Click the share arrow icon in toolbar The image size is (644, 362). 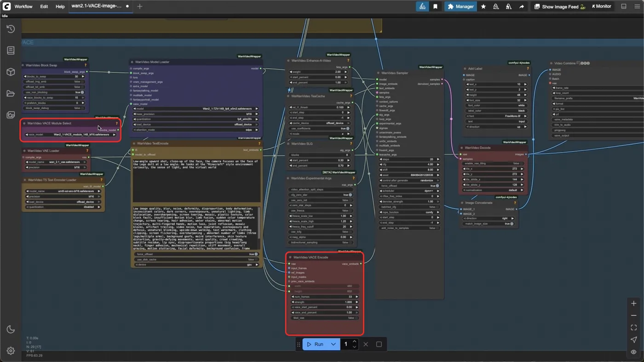tap(521, 6)
